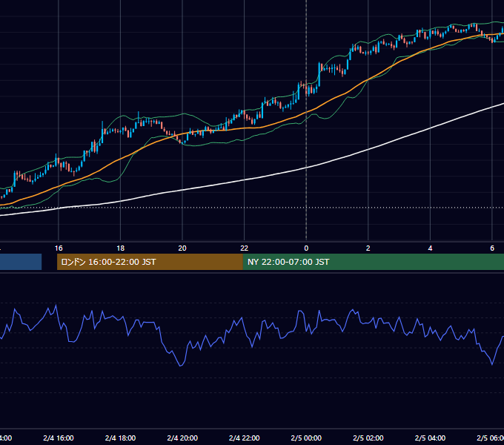Image resolution: width=504 pixels, height=445 pixels.
Task: Click the 2/5 00:00 bottom time label
Action: 306,438
